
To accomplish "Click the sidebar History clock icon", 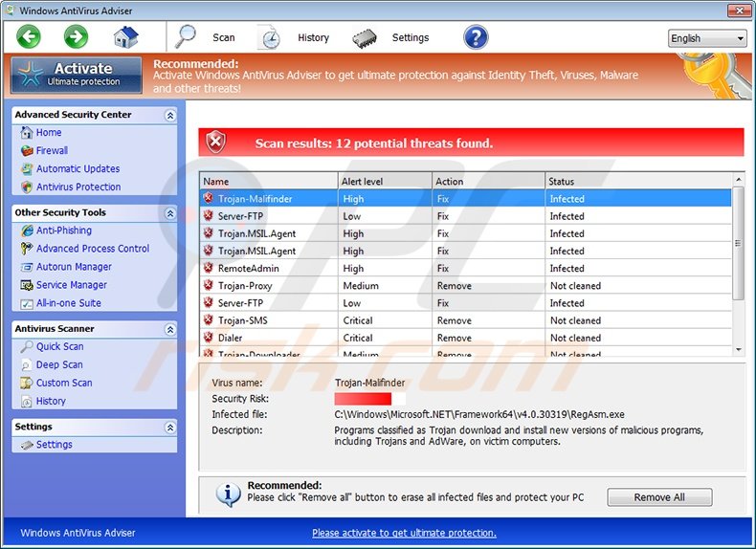I will pyautogui.click(x=27, y=401).
